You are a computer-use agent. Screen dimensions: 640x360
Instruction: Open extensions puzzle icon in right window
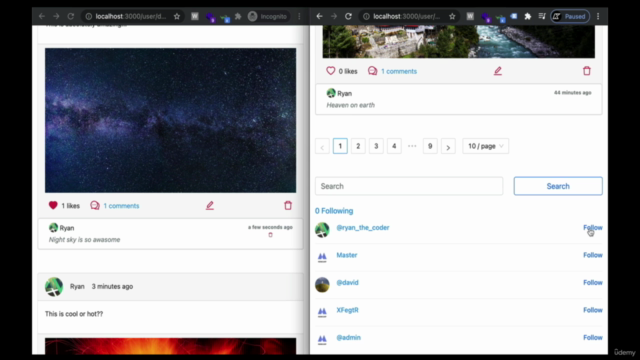pyautogui.click(x=528, y=16)
